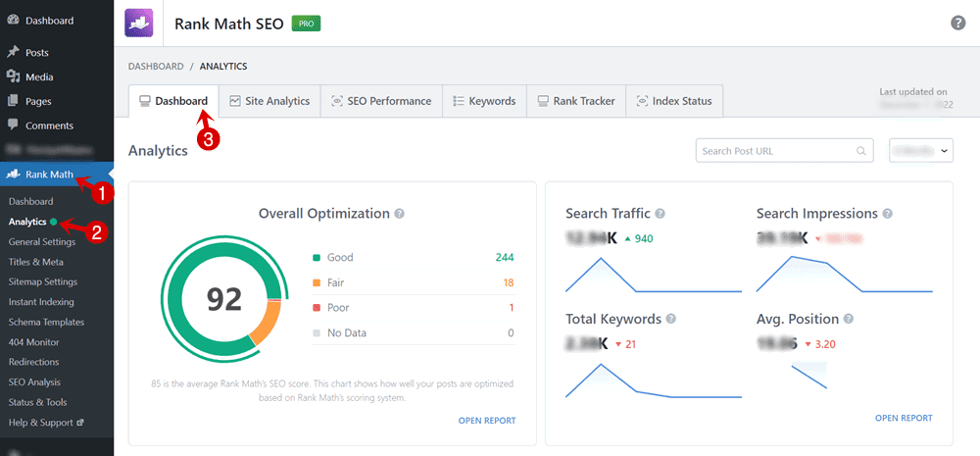This screenshot has width=980, height=456.
Task: Click the Pages icon in sidebar
Action: [13, 101]
